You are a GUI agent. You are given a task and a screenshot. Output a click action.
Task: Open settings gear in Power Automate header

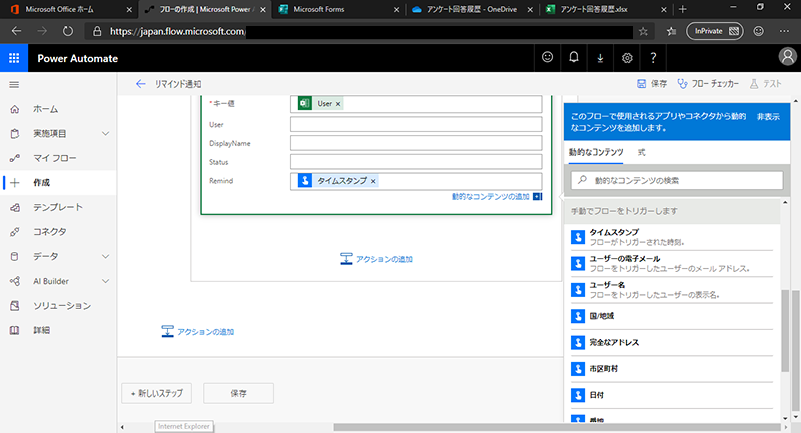click(x=626, y=58)
